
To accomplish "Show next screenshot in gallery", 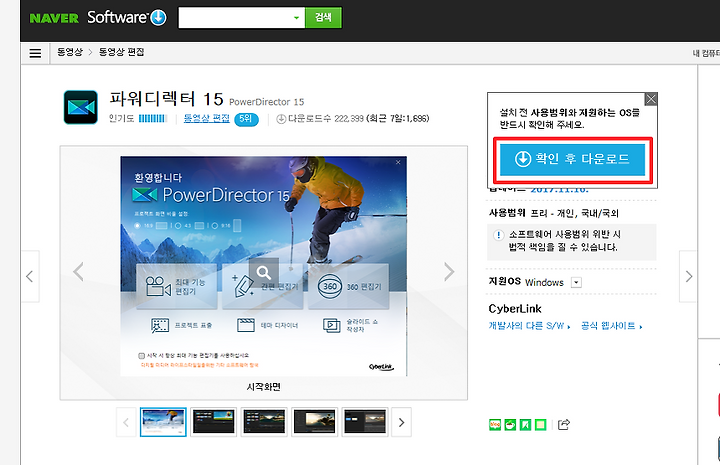I will [449, 272].
